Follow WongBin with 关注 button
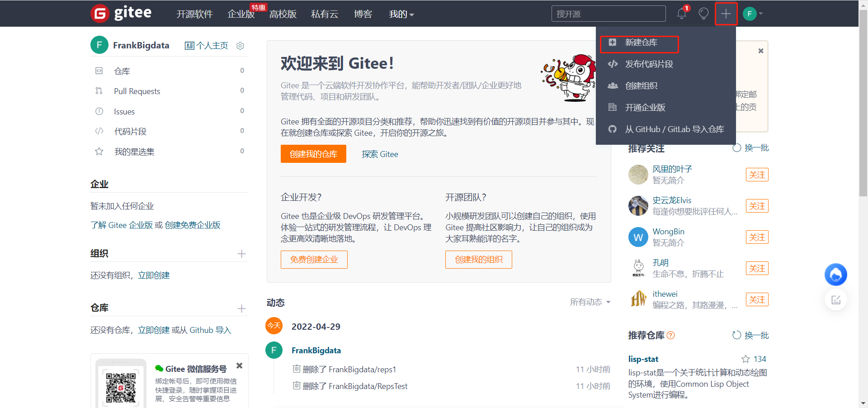Image resolution: width=868 pixels, height=408 pixels. pyautogui.click(x=757, y=237)
